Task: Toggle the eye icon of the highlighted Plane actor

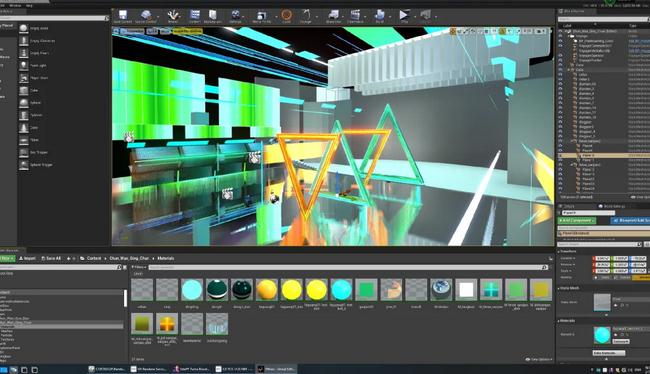Action: 560,156
